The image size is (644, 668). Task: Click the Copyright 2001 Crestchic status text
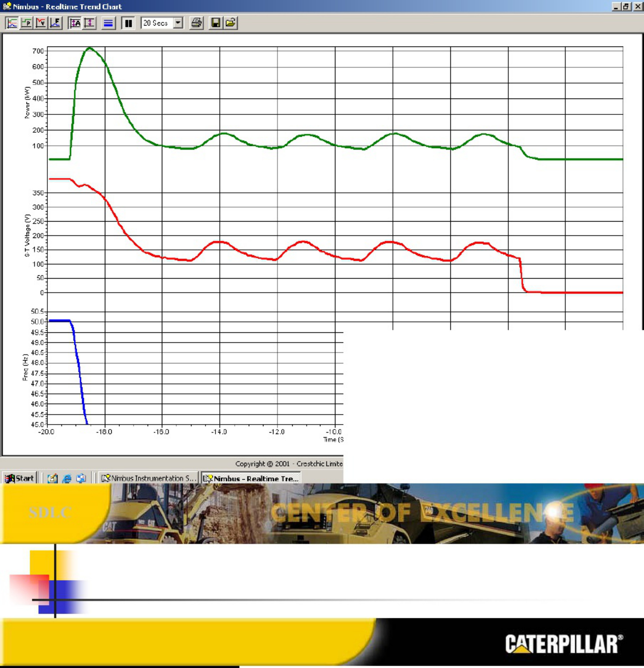[289, 464]
